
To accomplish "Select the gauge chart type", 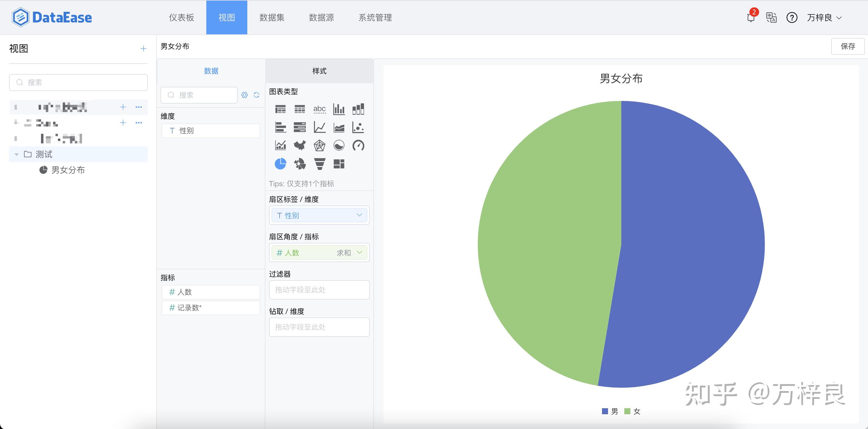I will (358, 145).
